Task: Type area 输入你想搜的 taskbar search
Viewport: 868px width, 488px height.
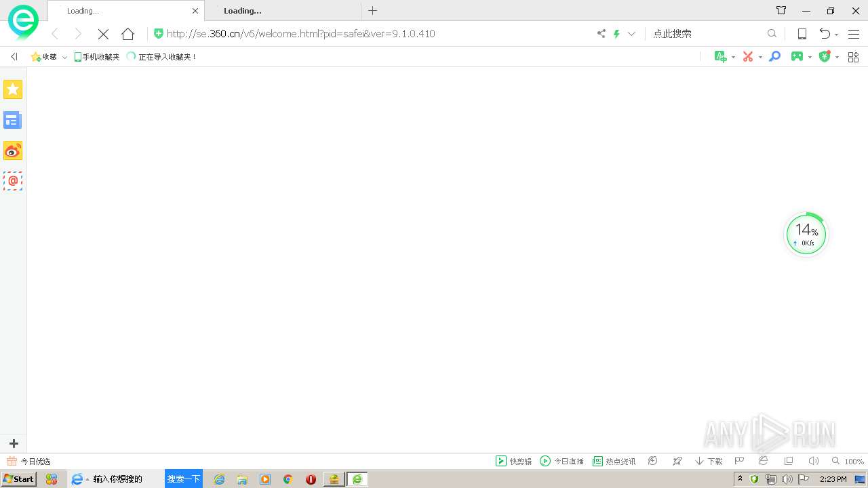Action: pos(126,479)
